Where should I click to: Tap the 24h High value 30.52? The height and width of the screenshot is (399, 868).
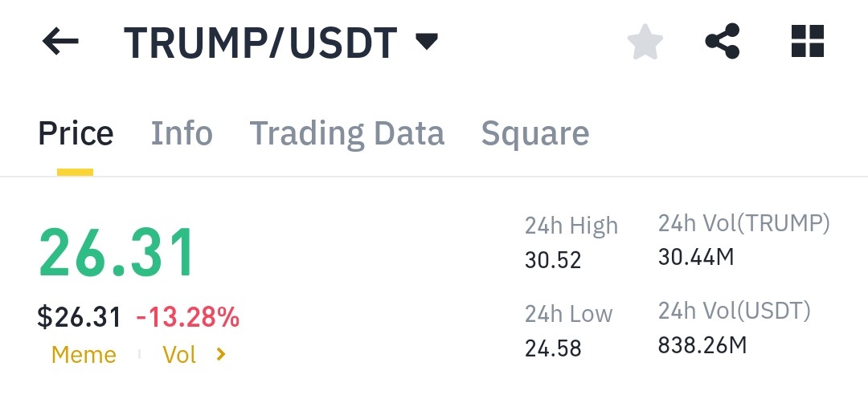(553, 260)
